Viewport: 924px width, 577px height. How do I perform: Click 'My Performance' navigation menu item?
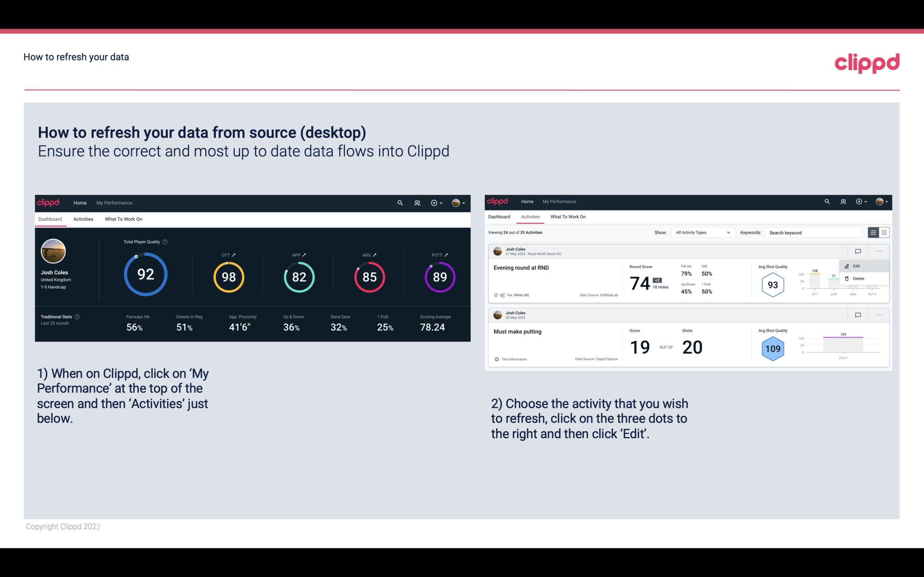(x=114, y=202)
